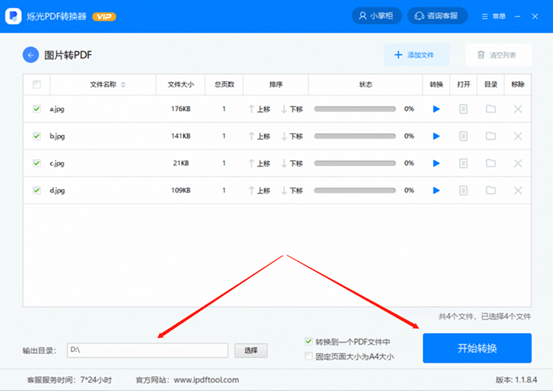
Task: Remove a.jpg from the list
Action: click(x=518, y=109)
